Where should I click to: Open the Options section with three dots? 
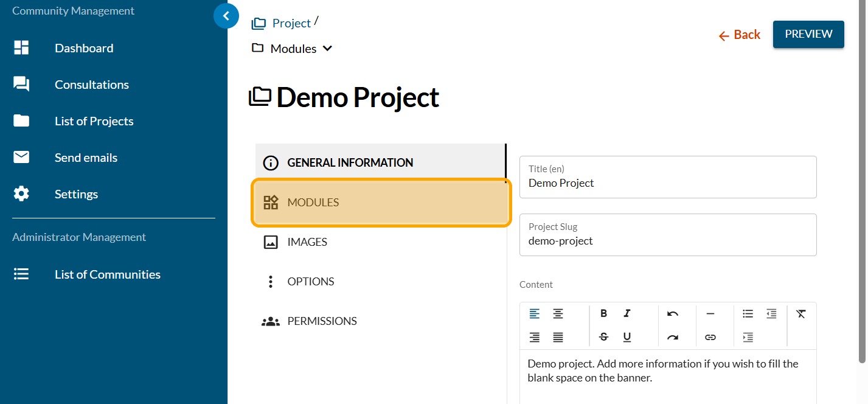[310, 282]
